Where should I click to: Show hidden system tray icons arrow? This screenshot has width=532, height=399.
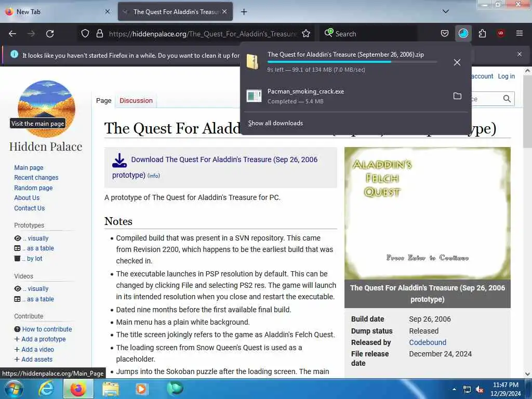tap(454, 389)
